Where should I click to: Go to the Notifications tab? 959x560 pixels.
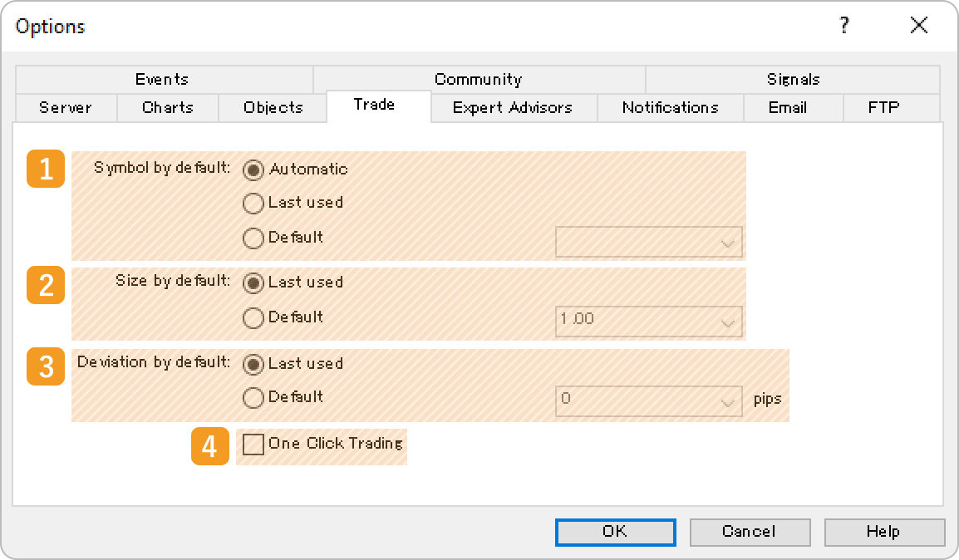[x=670, y=107]
